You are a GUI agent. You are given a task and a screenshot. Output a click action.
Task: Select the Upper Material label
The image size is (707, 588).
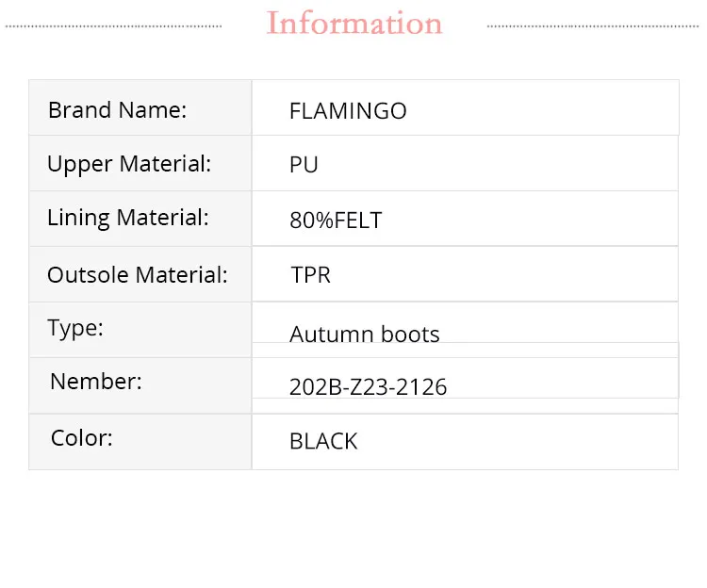click(x=129, y=164)
